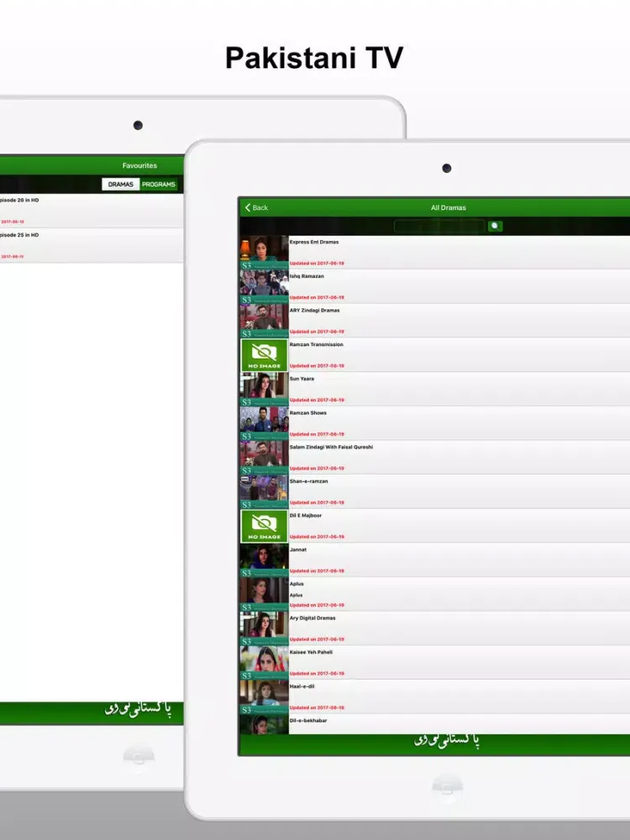Select the "Haal-e-dil" title

click(302, 686)
